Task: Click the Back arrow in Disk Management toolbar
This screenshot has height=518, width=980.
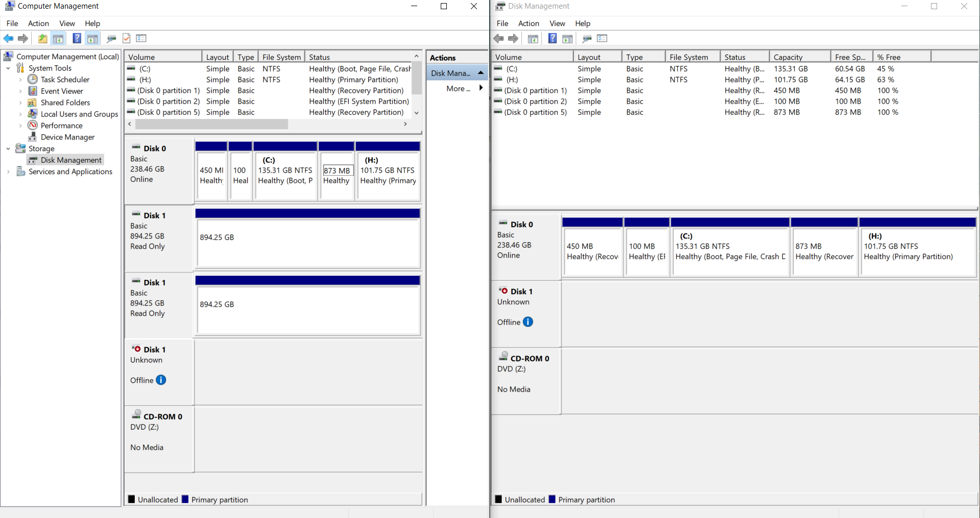Action: pyautogui.click(x=499, y=38)
